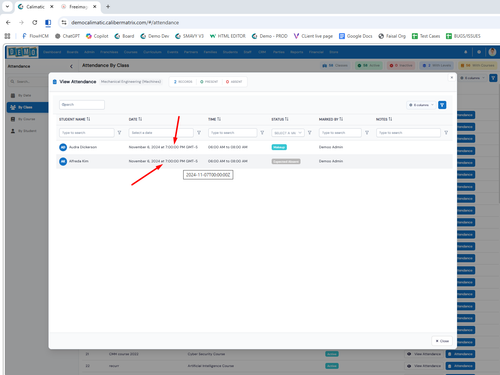500x375 pixels.
Task: Click Audra Dickerson's avatar icon
Action: [x=63, y=147]
